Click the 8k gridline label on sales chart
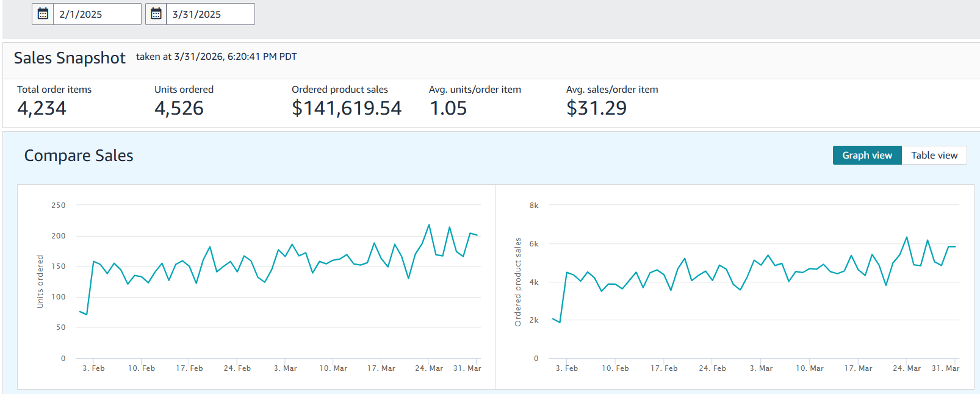Screen dimensions: 980x394 click(x=534, y=206)
